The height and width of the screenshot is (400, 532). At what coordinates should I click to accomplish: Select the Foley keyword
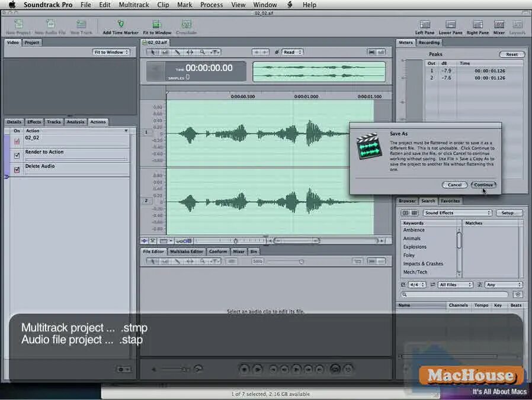pos(409,256)
